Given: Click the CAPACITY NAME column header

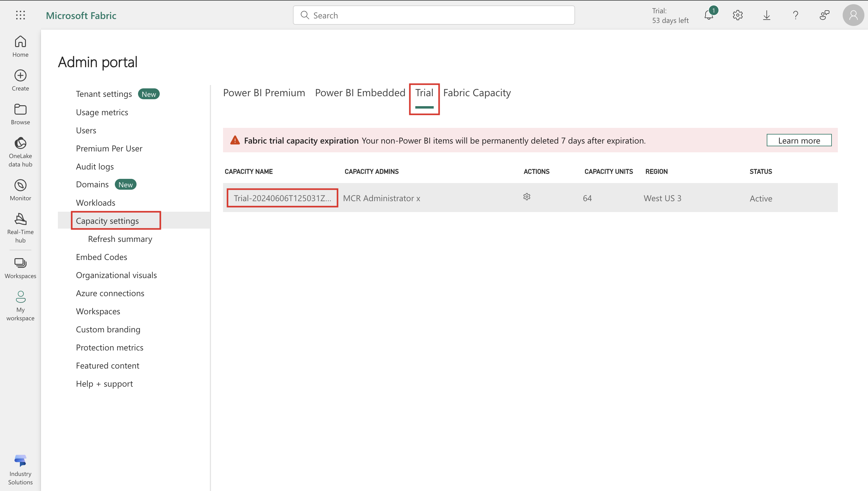Looking at the screenshot, I should (x=249, y=171).
